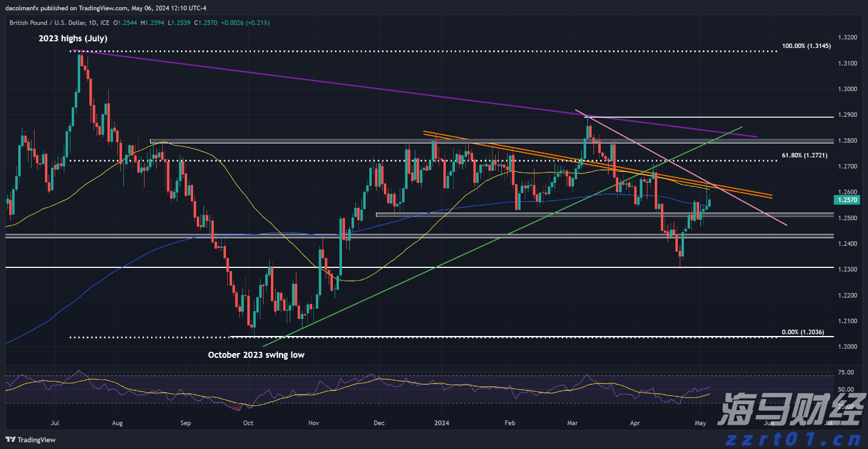Click the current price tag 1.2570

(x=847, y=199)
